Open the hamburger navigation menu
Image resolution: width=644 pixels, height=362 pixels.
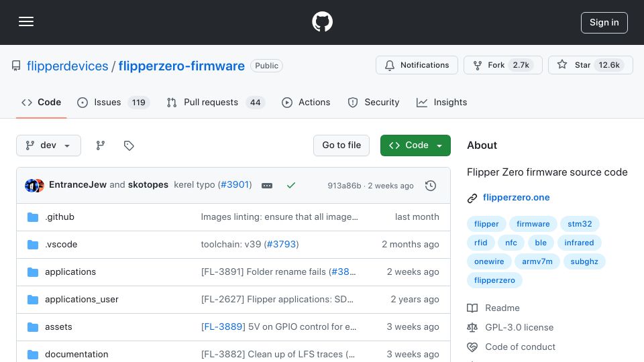coord(26,21)
